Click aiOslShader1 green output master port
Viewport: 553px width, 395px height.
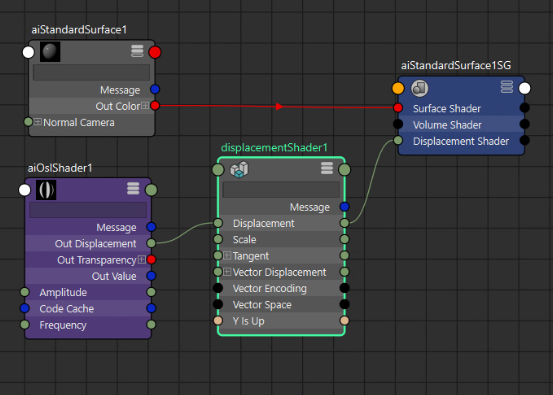click(x=151, y=190)
